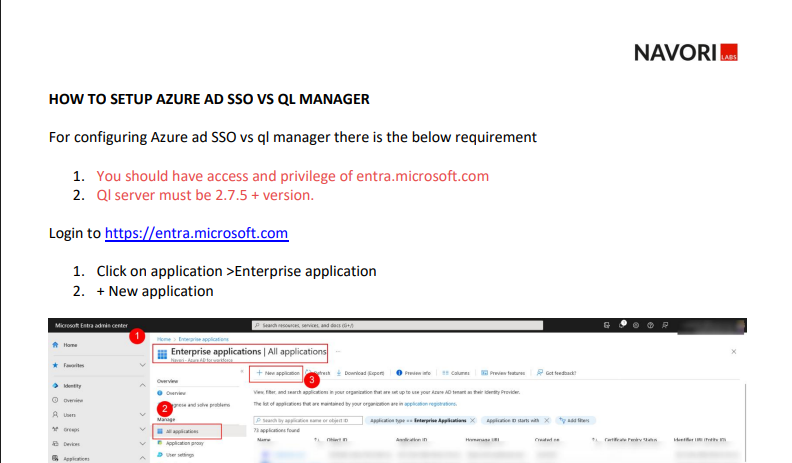The height and width of the screenshot is (463, 792).
Task: Expand the Favorites chevron
Action: [x=142, y=366]
